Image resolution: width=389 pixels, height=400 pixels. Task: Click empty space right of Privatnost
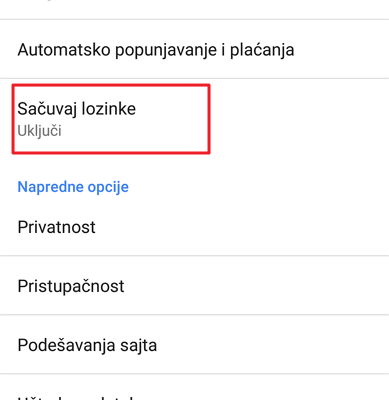(240, 227)
